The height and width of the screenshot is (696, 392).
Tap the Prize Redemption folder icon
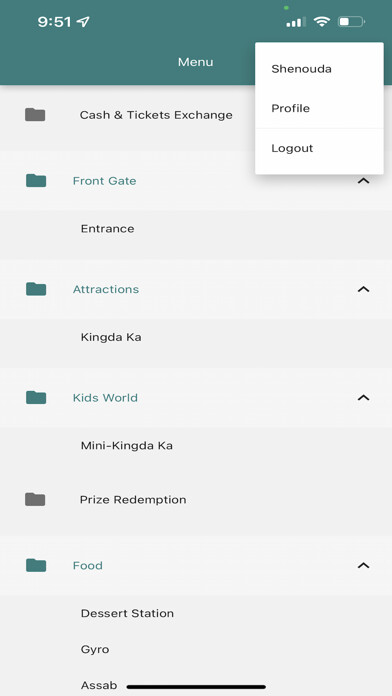click(35, 499)
